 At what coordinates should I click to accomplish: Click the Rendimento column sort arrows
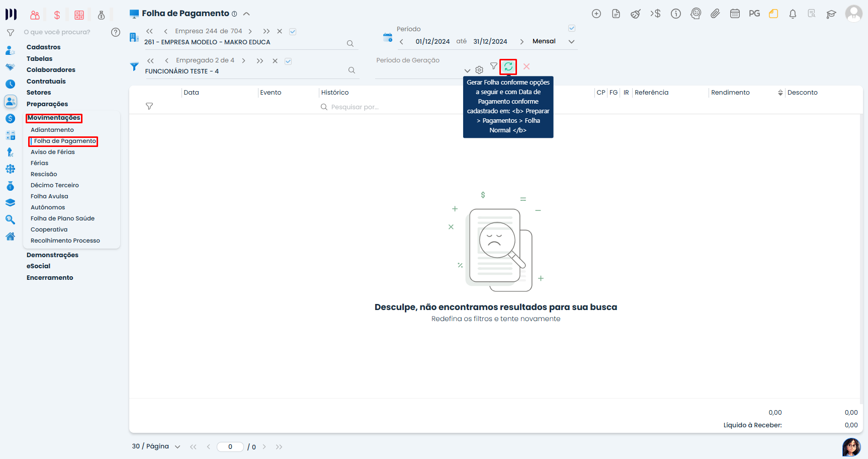780,93
